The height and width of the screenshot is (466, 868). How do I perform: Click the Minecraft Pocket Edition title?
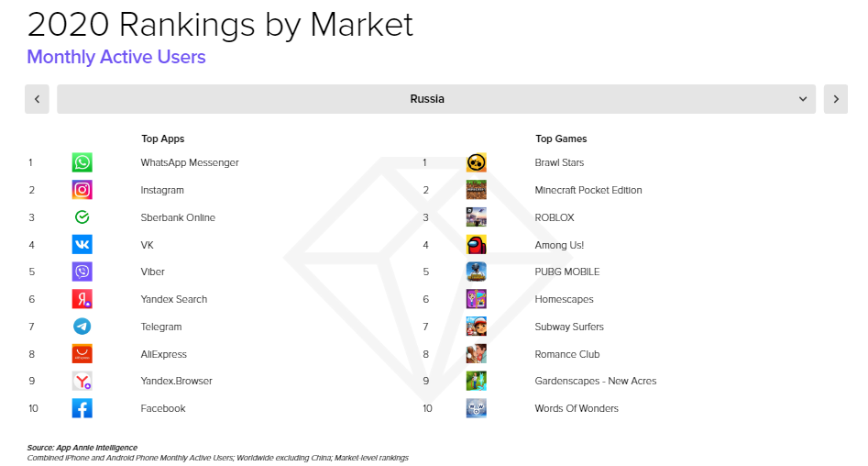[x=588, y=190]
